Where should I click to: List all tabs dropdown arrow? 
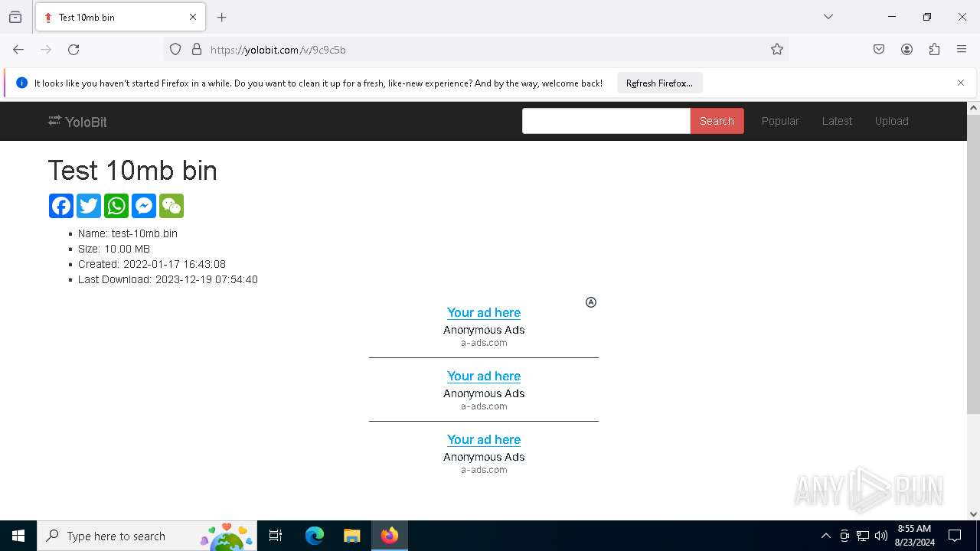pos(828,17)
